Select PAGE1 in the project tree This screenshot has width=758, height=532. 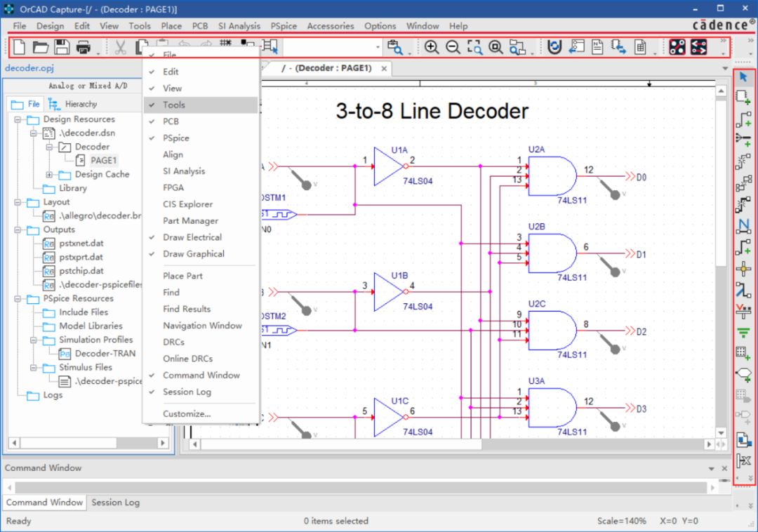[x=103, y=161]
